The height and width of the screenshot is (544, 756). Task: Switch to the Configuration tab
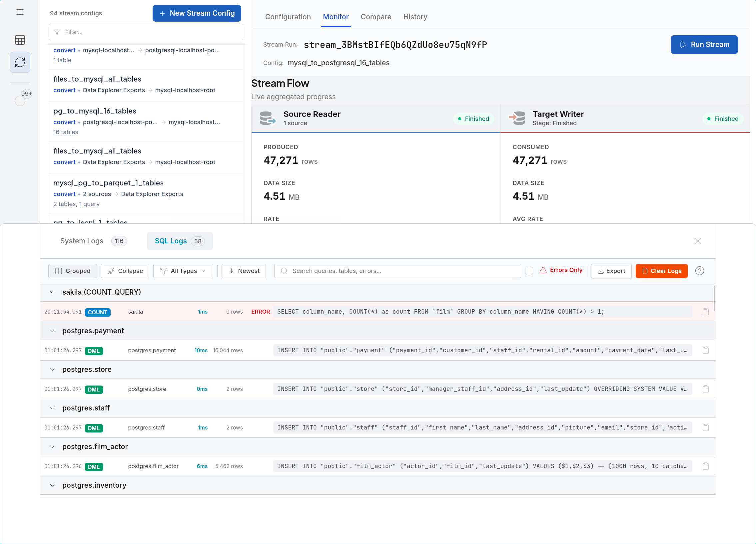[x=288, y=17]
